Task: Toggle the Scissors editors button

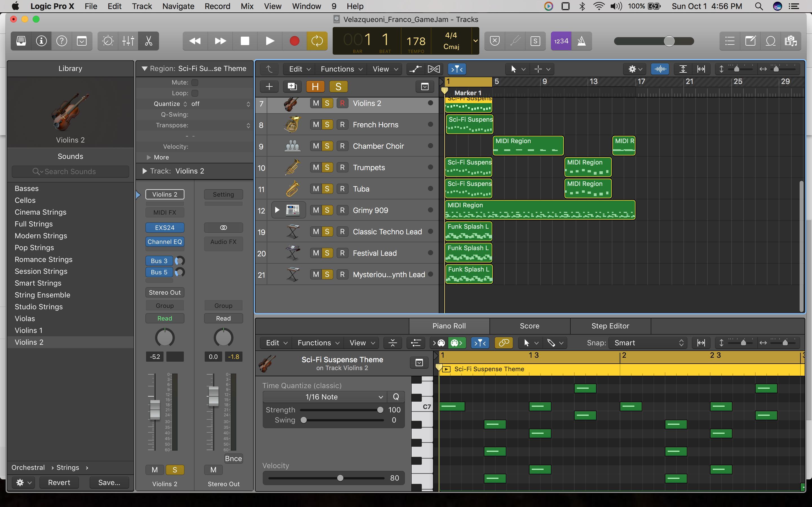Action: (x=148, y=41)
